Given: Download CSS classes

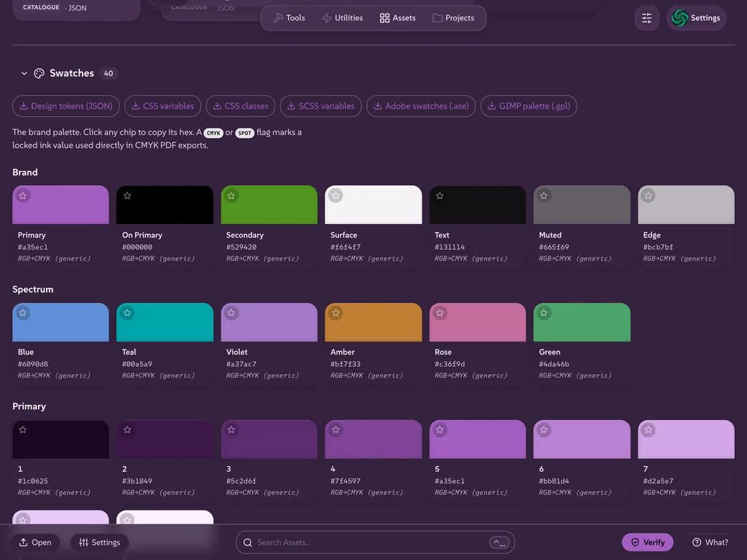Looking at the screenshot, I should point(241,106).
